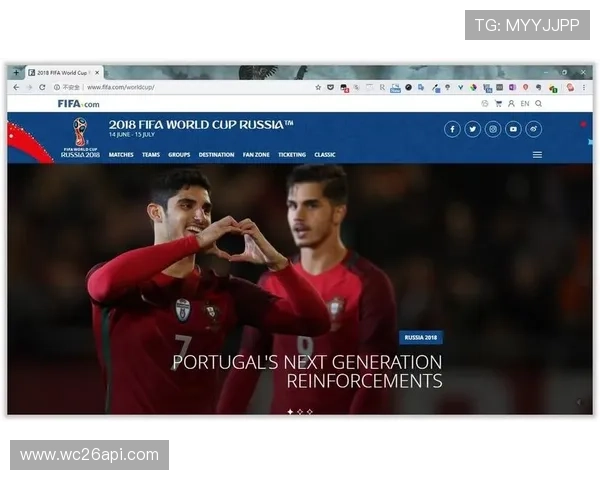Open FIFA's YouTube channel icon
Viewport: 600px width, 480px height.
513,129
